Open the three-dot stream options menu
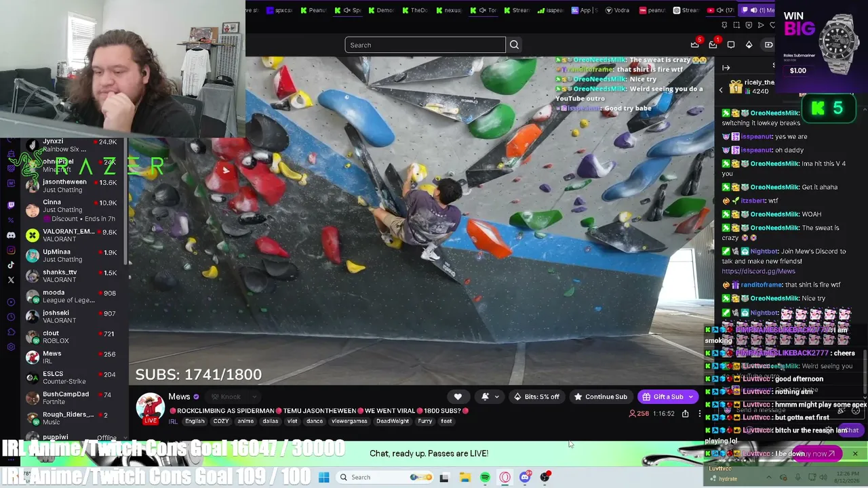This screenshot has width=868, height=488. pyautogui.click(x=700, y=413)
